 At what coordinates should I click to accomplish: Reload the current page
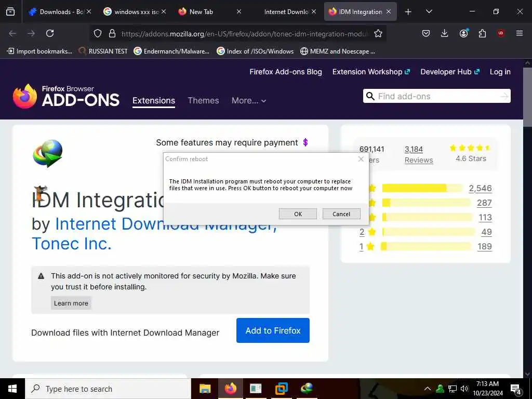[x=50, y=33]
